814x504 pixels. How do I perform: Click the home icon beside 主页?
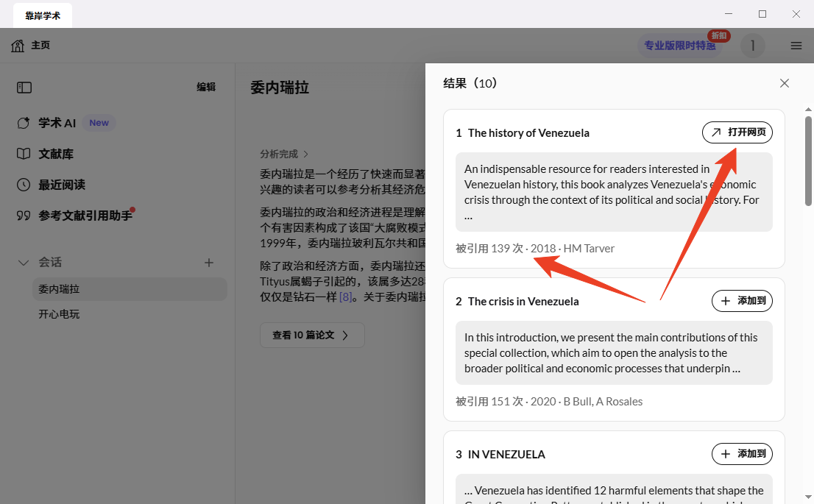click(18, 46)
